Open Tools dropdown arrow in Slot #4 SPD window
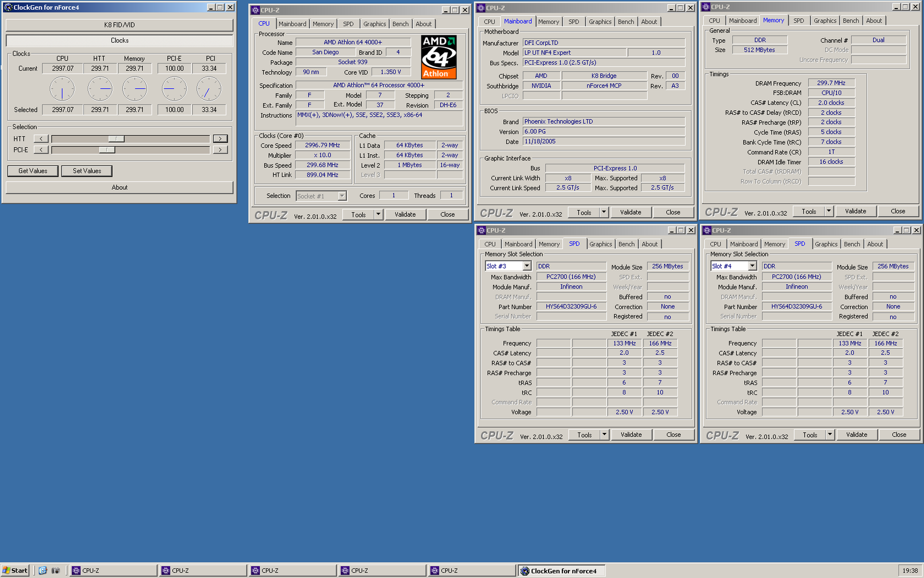 click(830, 435)
